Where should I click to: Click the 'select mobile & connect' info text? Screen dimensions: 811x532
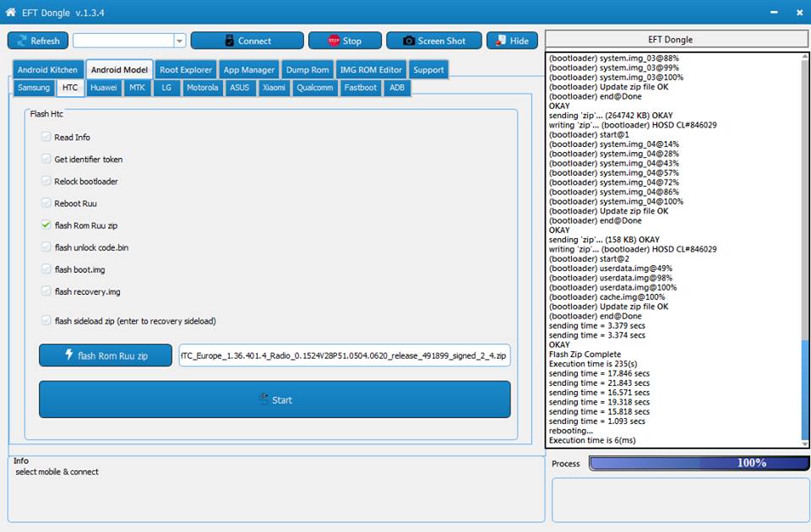point(57,471)
